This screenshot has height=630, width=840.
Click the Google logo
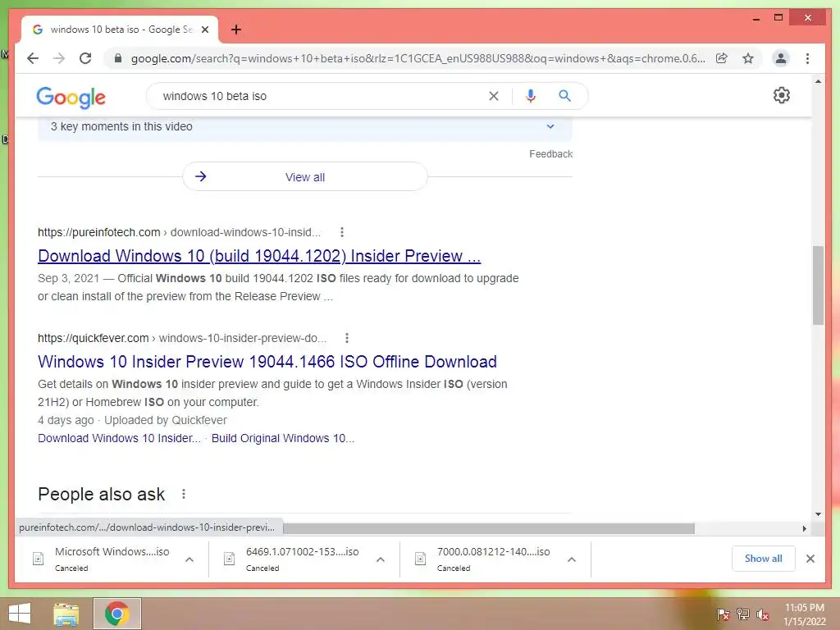point(71,97)
